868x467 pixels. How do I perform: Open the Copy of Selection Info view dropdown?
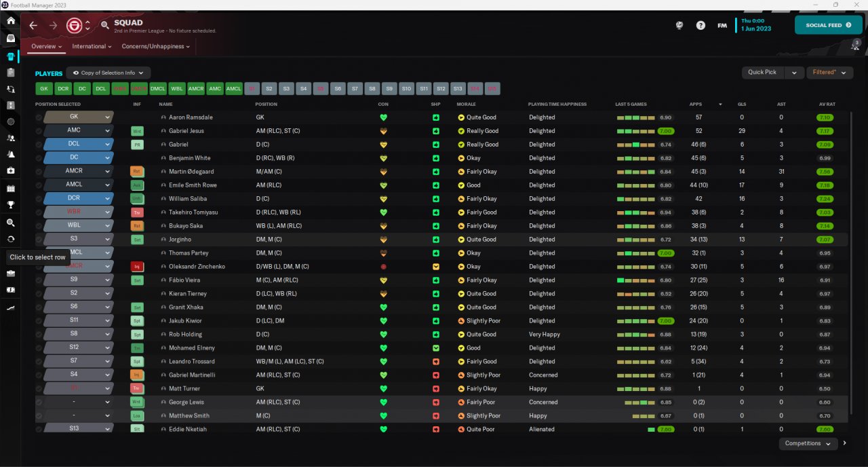(108, 73)
